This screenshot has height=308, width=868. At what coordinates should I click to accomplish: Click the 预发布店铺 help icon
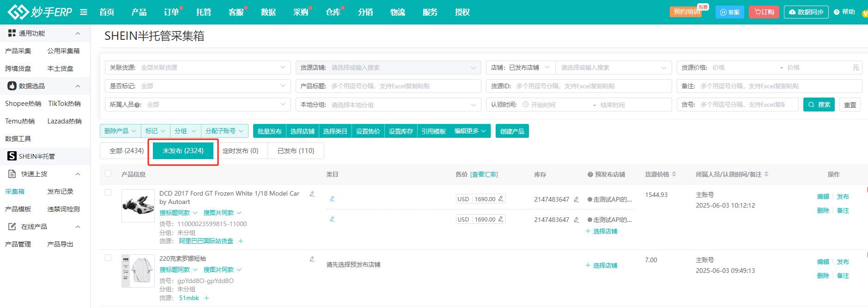tap(590, 174)
